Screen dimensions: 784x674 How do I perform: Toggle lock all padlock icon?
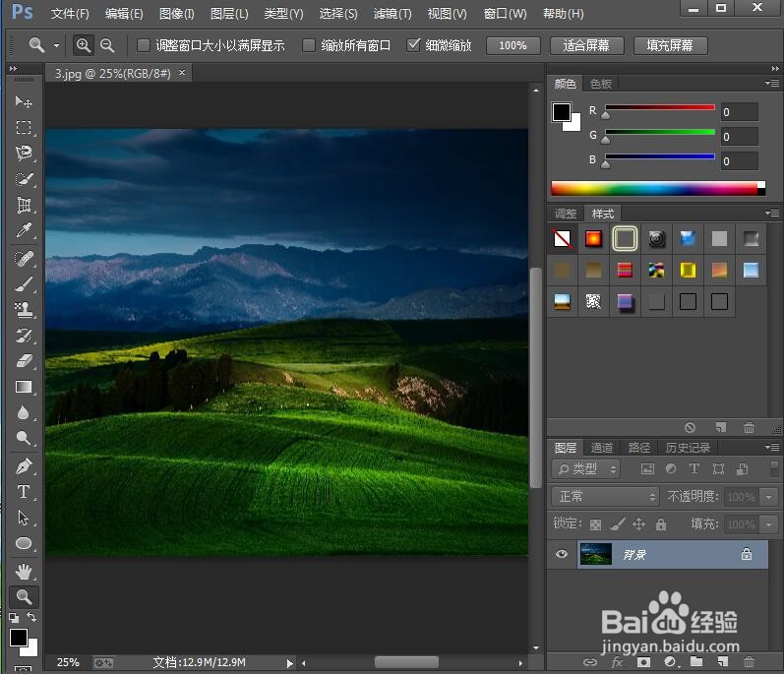pos(661,524)
